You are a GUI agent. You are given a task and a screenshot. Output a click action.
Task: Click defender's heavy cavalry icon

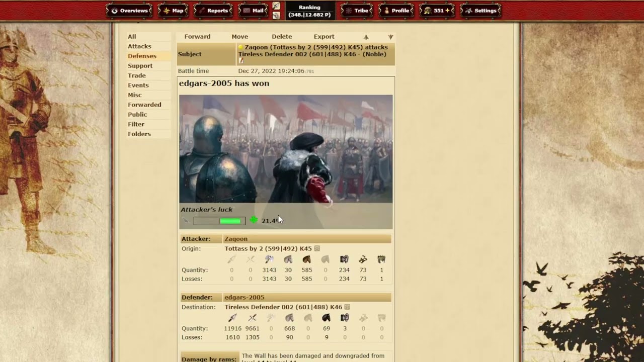click(x=326, y=318)
